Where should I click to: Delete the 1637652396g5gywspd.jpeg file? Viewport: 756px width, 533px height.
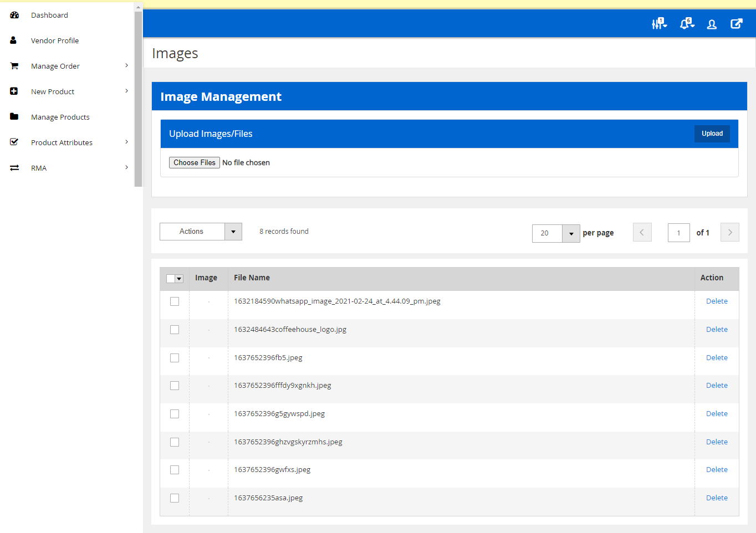(x=717, y=414)
